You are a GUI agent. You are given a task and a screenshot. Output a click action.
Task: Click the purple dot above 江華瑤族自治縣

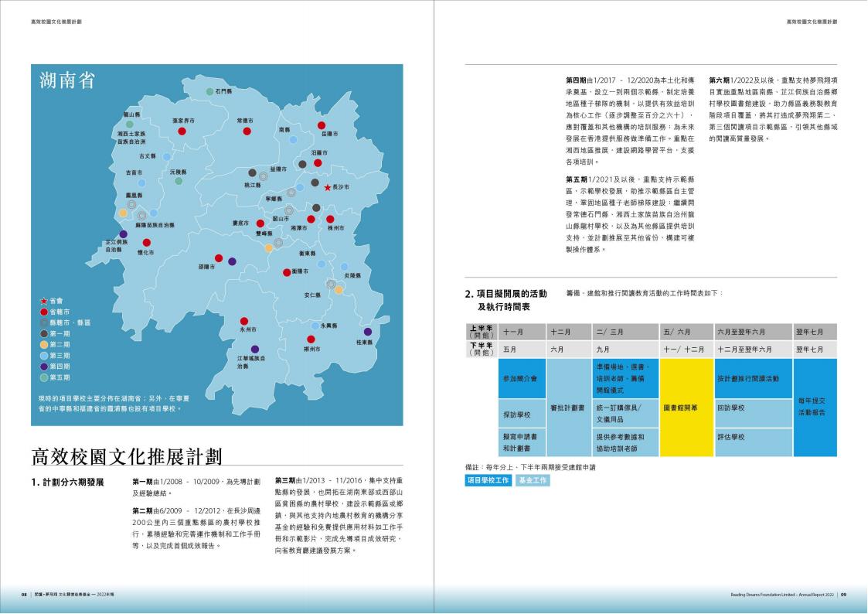pos(255,349)
